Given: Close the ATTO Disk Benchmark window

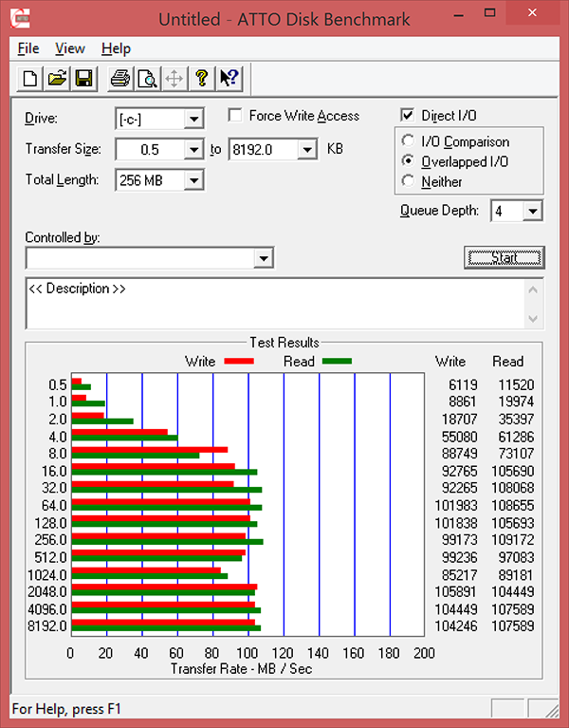Looking at the screenshot, I should [532, 12].
